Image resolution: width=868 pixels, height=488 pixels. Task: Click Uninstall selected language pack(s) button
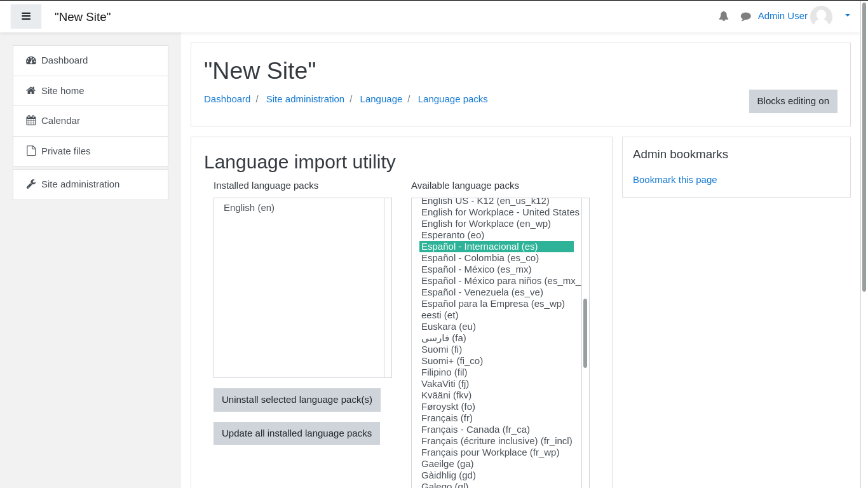point(297,400)
